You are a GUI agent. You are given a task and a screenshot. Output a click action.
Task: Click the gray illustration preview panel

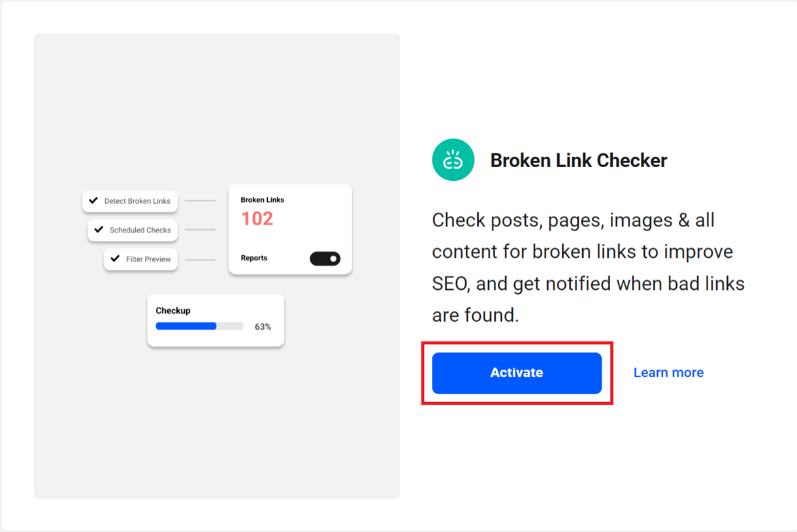point(217,266)
